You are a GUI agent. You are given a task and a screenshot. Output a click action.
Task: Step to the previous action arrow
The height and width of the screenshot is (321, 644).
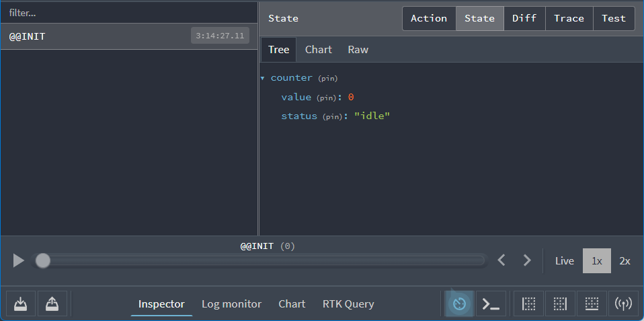coord(501,260)
